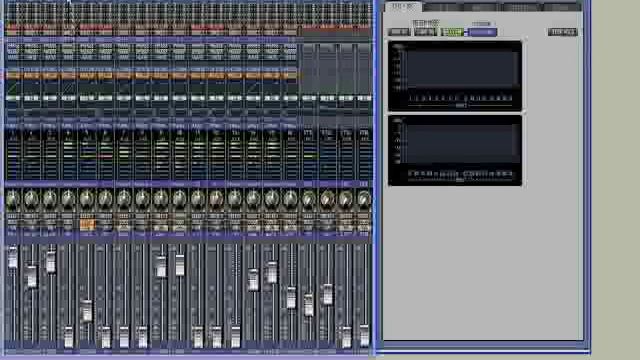Click the channel 18 fader cap
This screenshot has width=640, height=360.
[x=327, y=295]
